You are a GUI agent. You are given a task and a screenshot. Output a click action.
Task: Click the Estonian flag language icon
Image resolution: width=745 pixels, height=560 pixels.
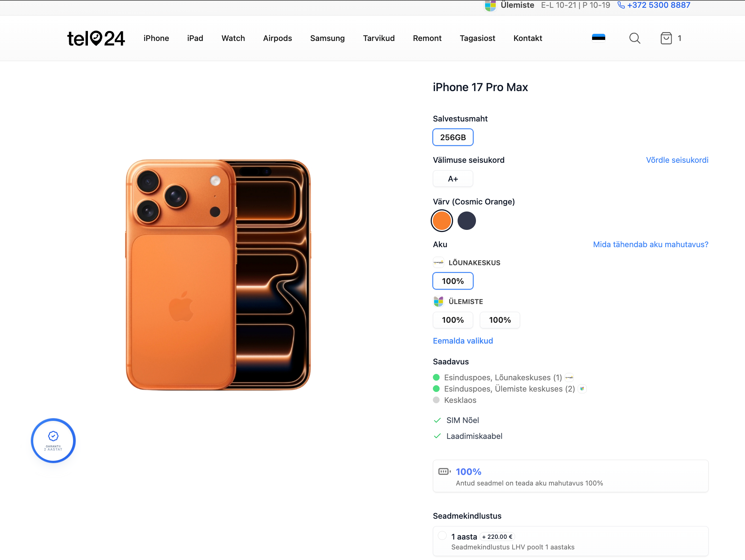(x=598, y=37)
